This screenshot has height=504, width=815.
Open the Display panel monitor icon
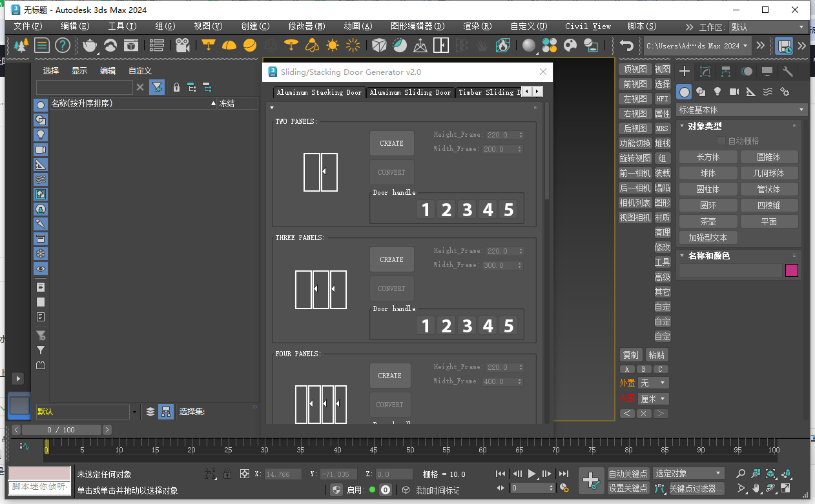[x=767, y=72]
